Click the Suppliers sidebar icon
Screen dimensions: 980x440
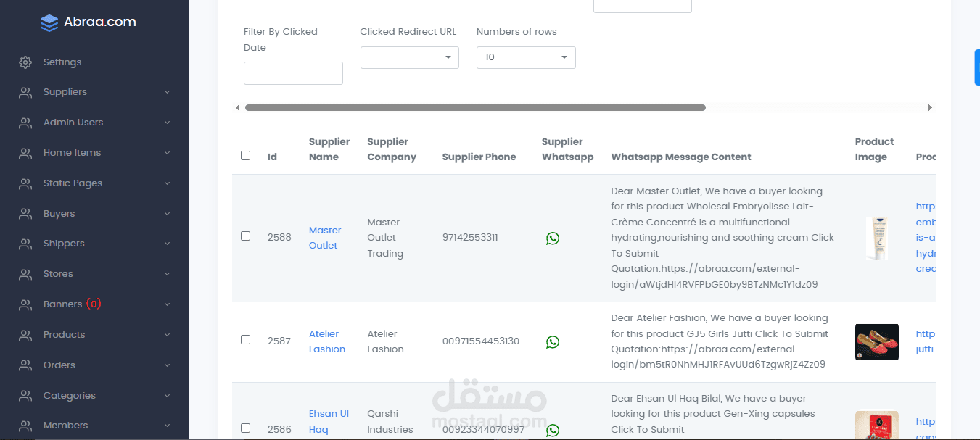point(25,93)
